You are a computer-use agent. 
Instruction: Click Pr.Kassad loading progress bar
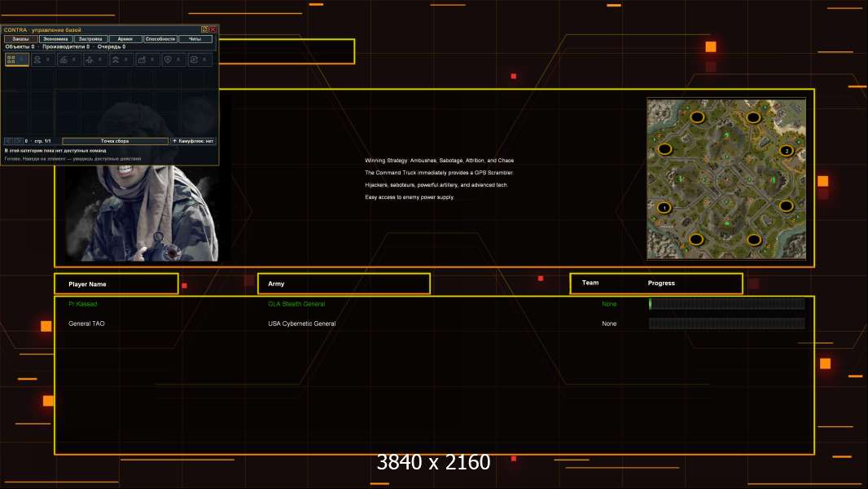tap(726, 303)
